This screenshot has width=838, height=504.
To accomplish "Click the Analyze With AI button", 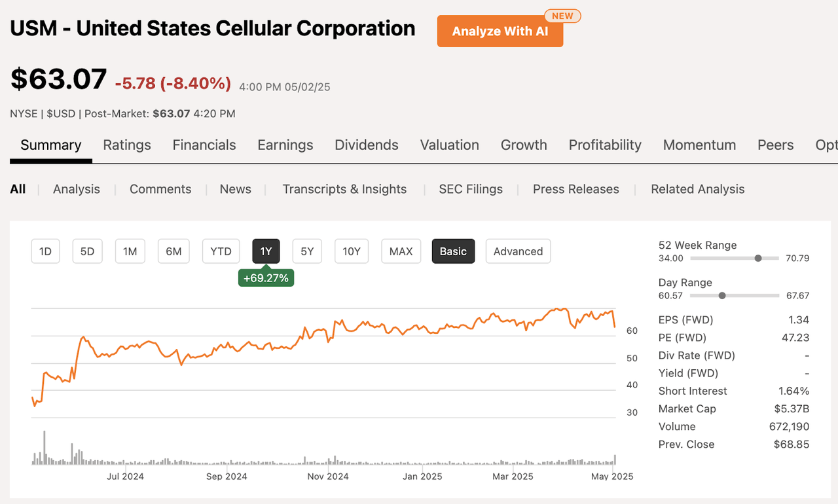I will click(x=500, y=31).
